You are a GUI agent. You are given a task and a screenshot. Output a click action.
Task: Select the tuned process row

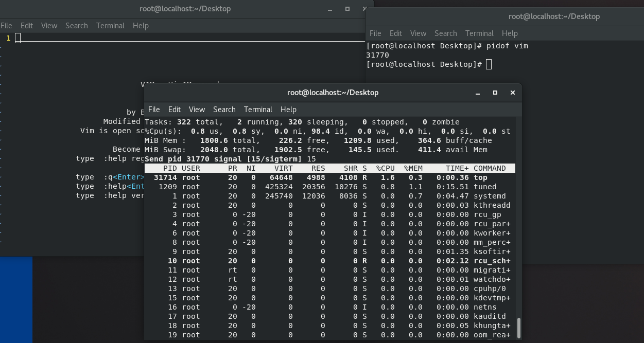point(330,187)
